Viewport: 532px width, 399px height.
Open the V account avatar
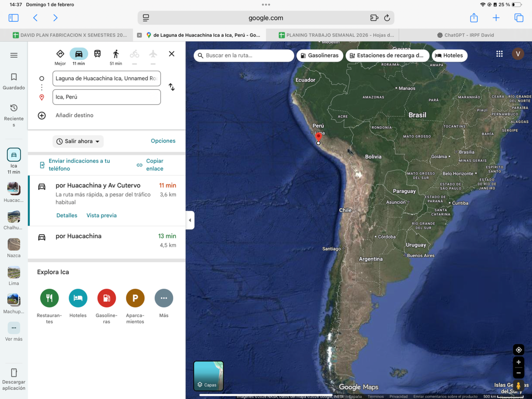pyautogui.click(x=518, y=54)
